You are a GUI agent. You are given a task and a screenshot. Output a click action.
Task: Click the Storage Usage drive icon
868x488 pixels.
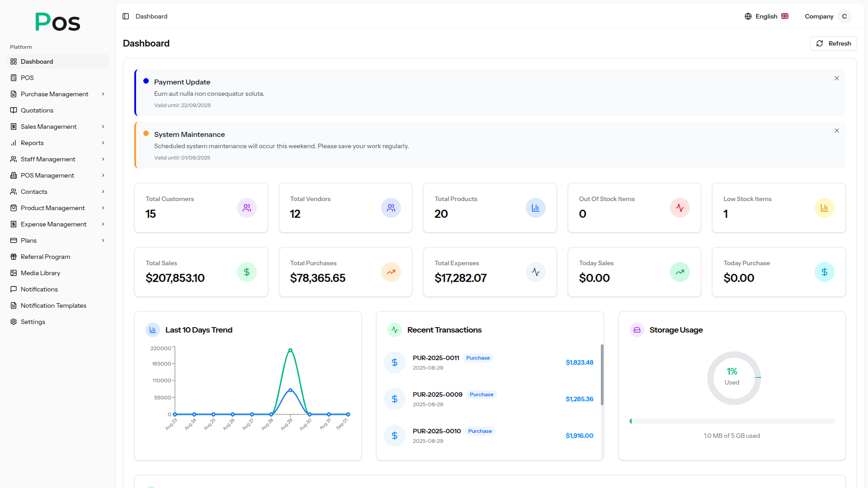coord(637,330)
